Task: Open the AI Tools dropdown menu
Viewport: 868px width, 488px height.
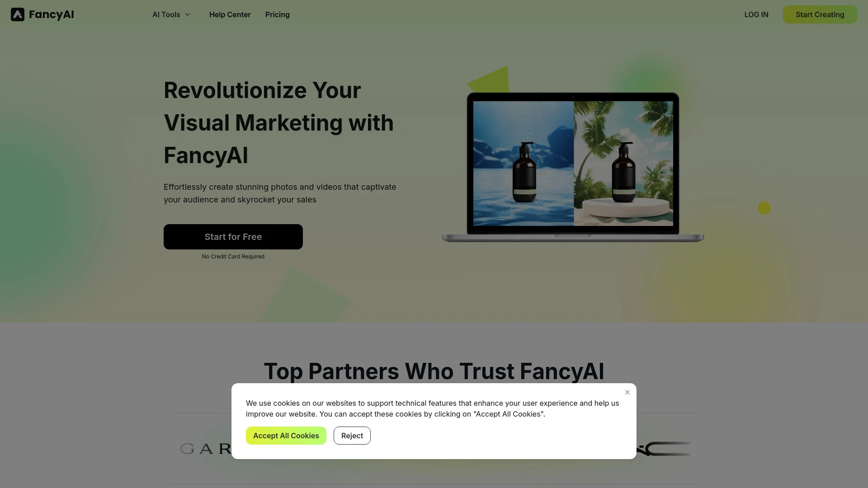Action: 171,14
